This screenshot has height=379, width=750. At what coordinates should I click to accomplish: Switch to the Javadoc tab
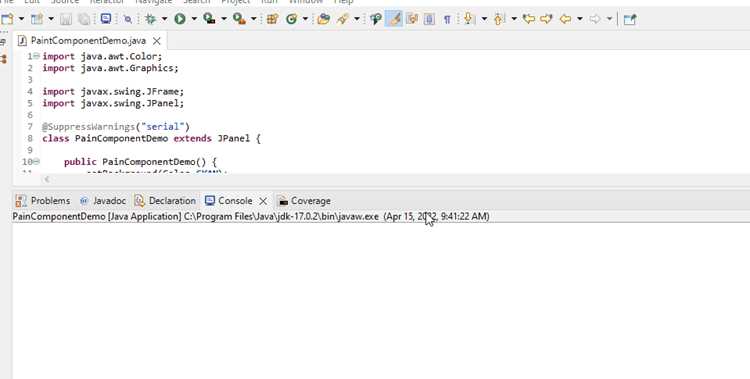[x=103, y=201]
